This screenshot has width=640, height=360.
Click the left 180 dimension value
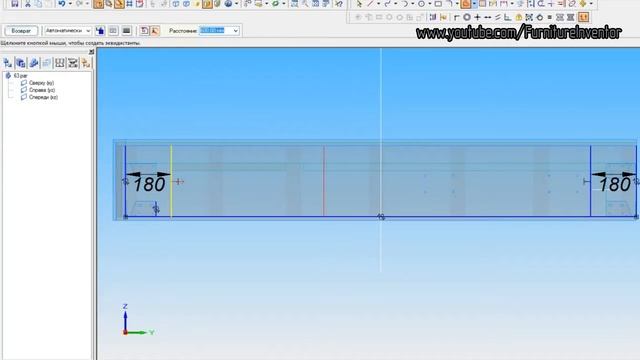tap(149, 184)
